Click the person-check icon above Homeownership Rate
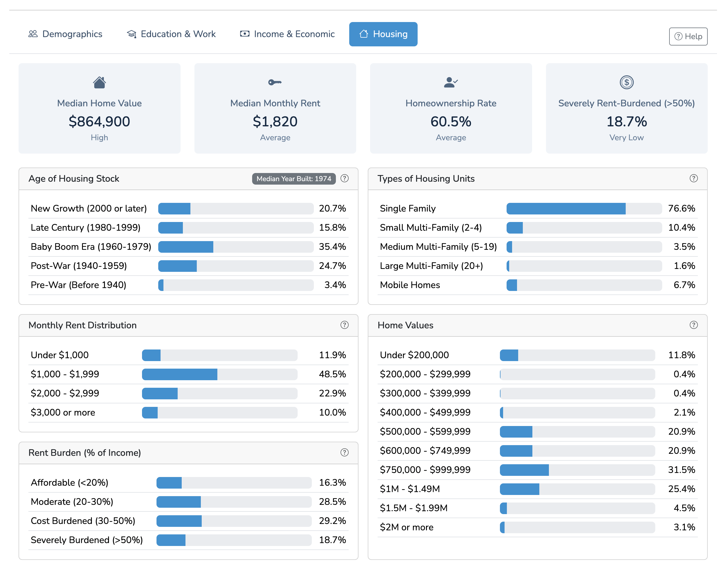Viewport: 728px width, 568px height. pos(451,82)
